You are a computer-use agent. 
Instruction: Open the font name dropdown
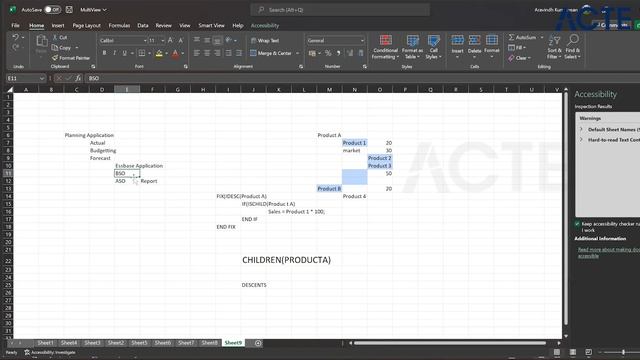[x=145, y=40]
